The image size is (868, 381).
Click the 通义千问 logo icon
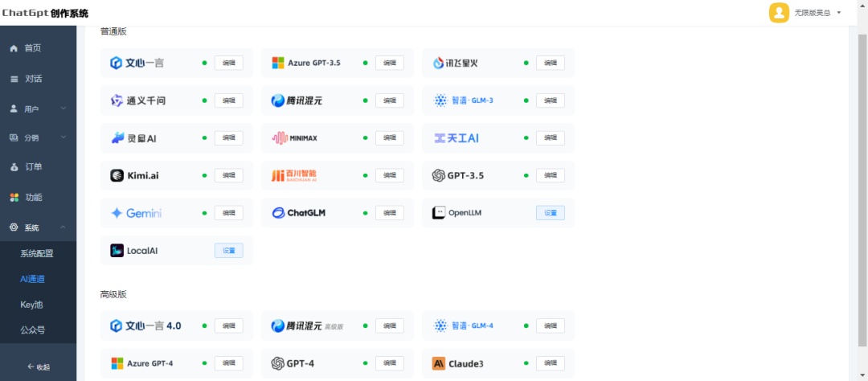[x=117, y=100]
